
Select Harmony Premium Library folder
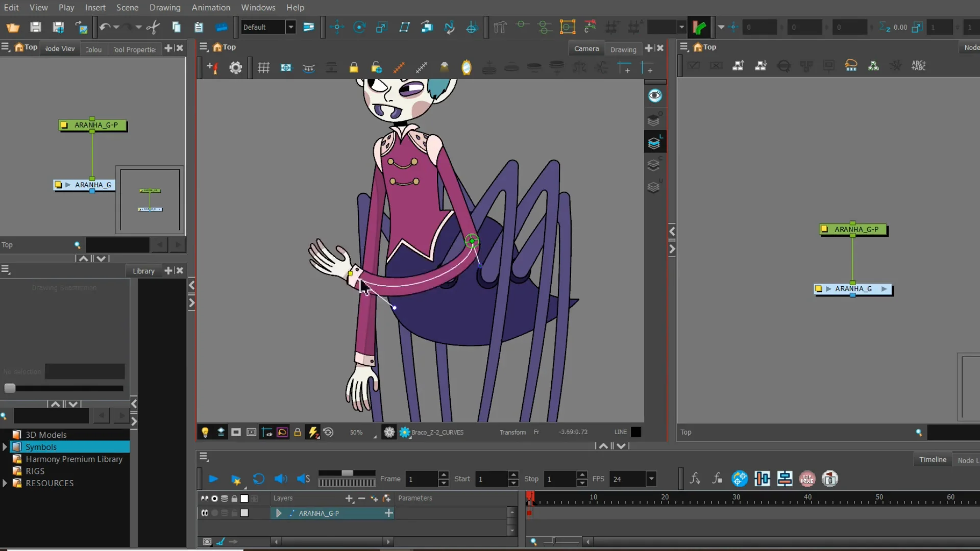click(74, 459)
